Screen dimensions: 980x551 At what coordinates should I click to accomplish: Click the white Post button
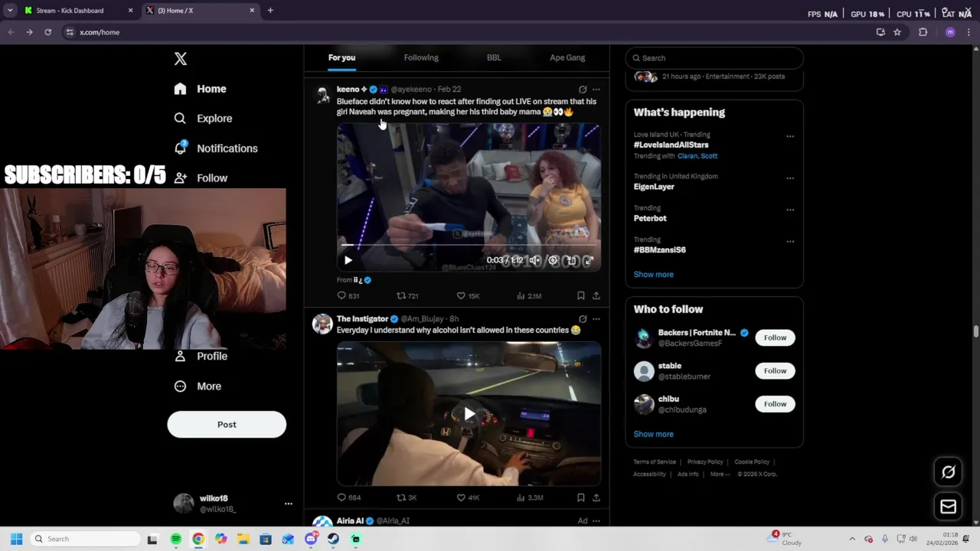[x=227, y=425]
